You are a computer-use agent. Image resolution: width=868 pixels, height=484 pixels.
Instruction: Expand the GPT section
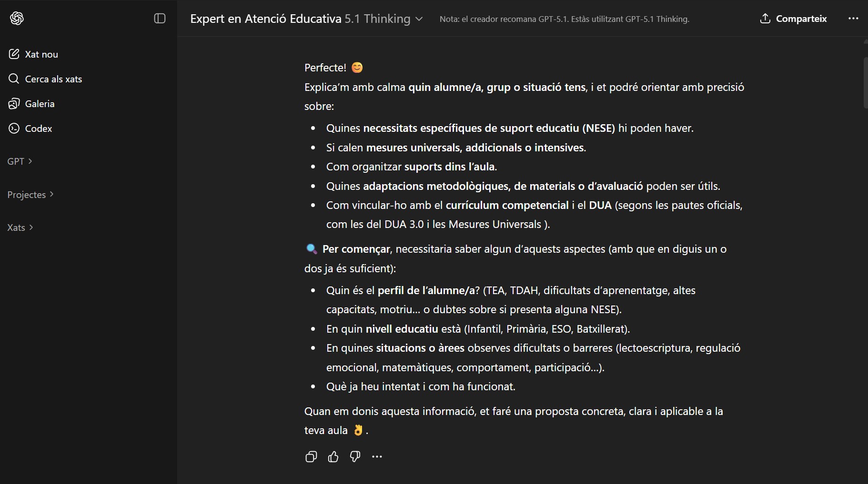pos(20,161)
